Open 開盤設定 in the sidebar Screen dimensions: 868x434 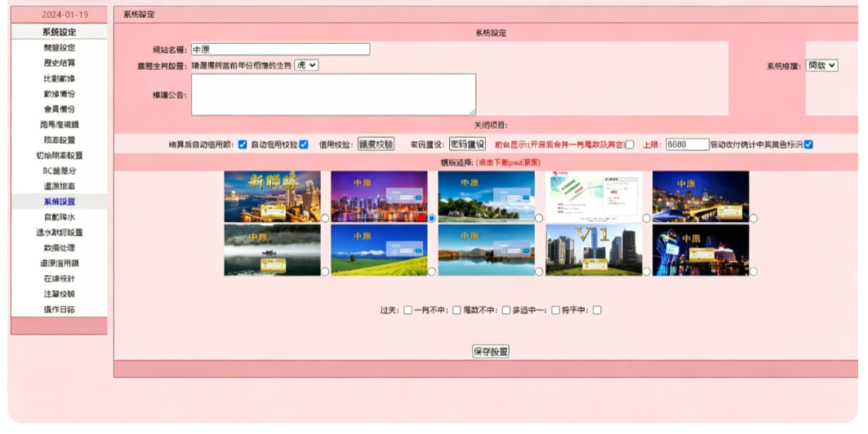60,47
